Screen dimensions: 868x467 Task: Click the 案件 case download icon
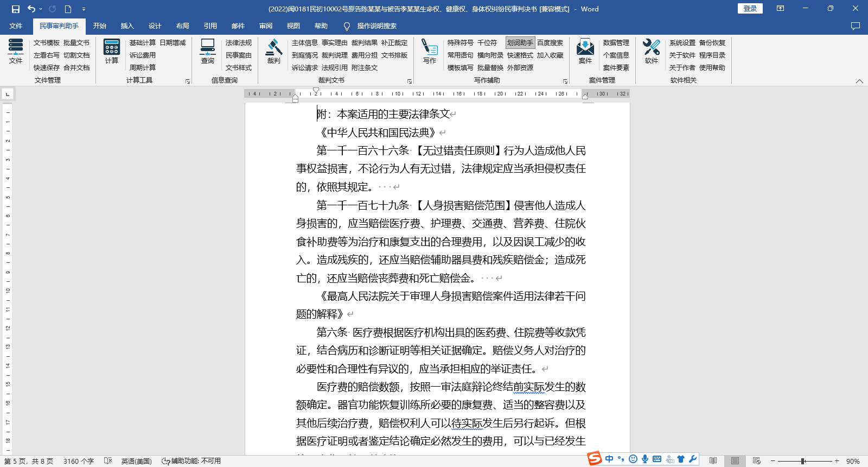585,52
